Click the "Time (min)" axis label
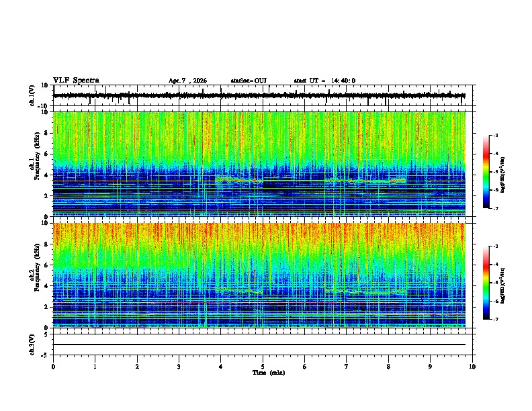Screen dimensions: 532x411 (x=269, y=373)
